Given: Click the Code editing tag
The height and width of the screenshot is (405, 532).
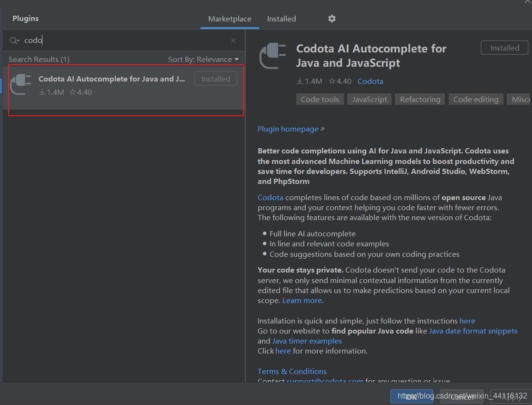Looking at the screenshot, I should point(476,100).
